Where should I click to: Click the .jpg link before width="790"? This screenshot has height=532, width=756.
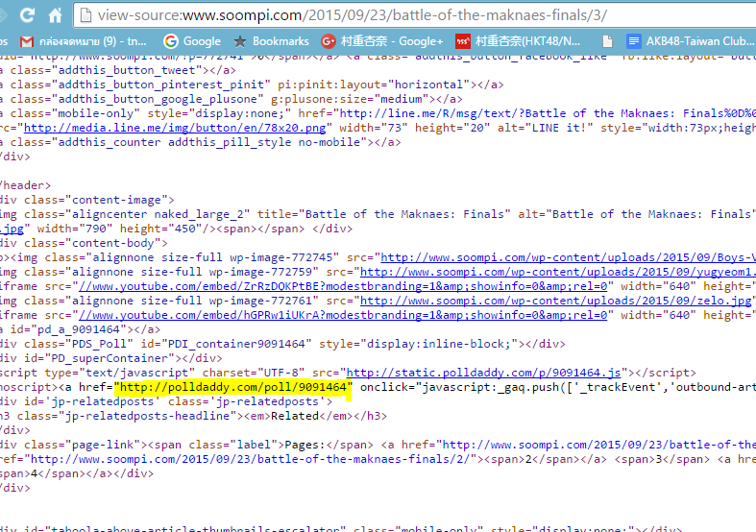[x=12, y=229]
